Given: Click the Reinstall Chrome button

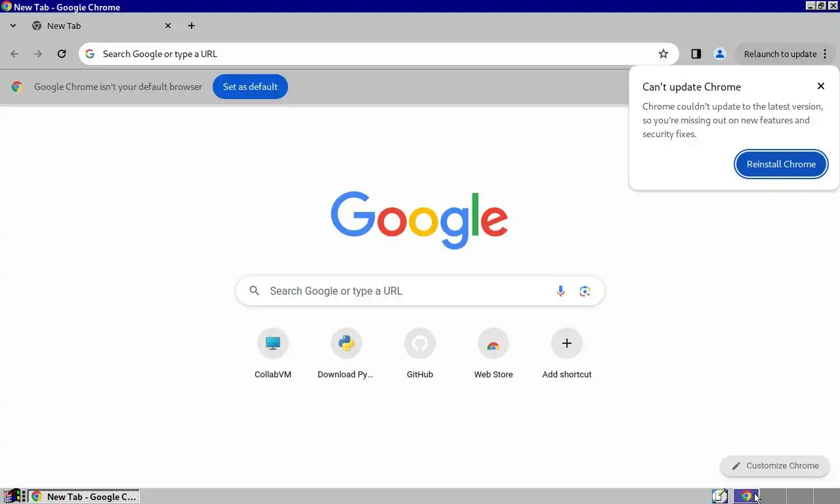Looking at the screenshot, I should tap(781, 164).
